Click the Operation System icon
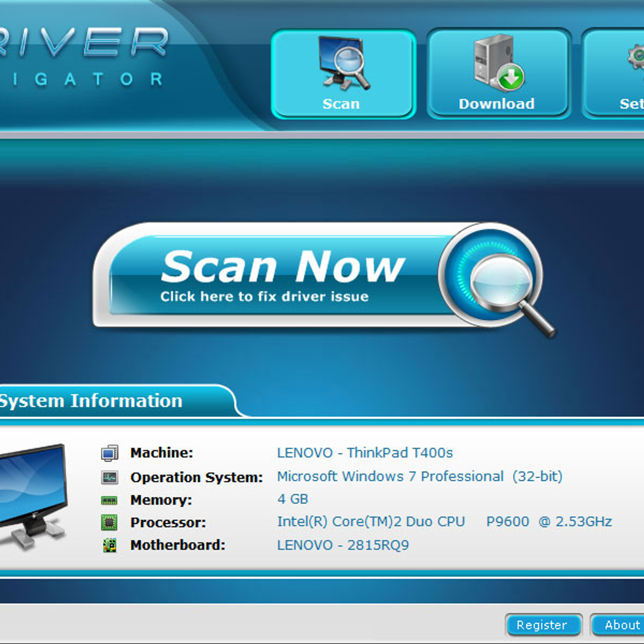 tap(110, 476)
